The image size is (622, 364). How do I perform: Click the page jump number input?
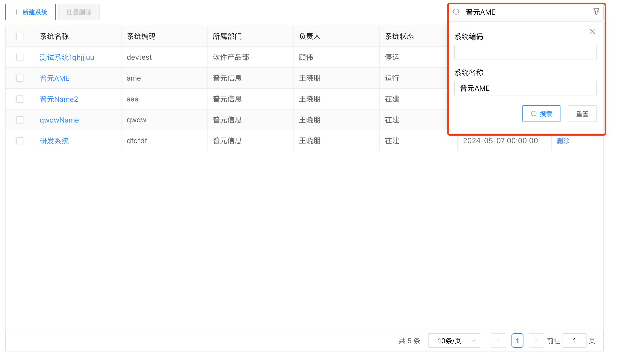[x=574, y=341]
